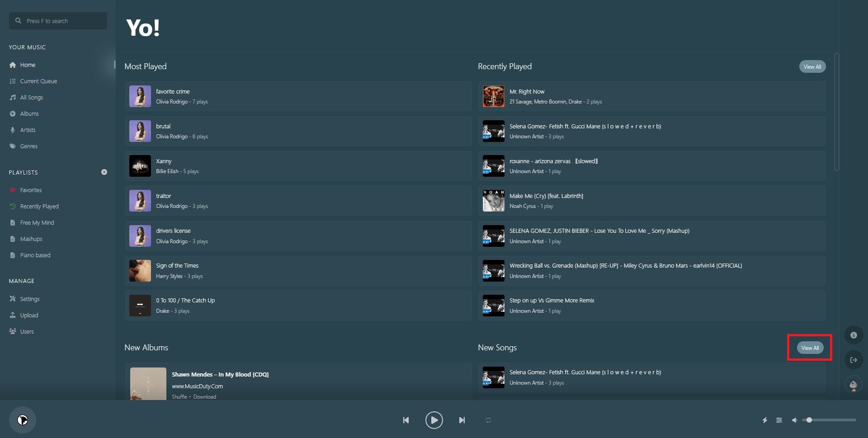Enable repeat mode in playback bar

pos(488,420)
